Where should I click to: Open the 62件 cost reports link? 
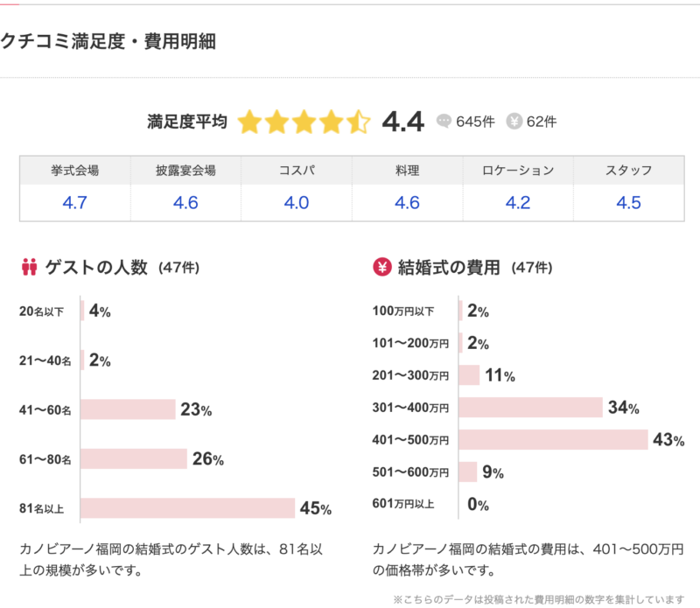pos(542,122)
